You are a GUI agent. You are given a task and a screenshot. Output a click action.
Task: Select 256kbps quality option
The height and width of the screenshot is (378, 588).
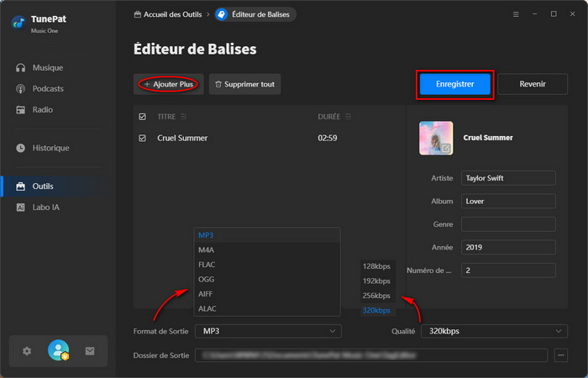(378, 296)
